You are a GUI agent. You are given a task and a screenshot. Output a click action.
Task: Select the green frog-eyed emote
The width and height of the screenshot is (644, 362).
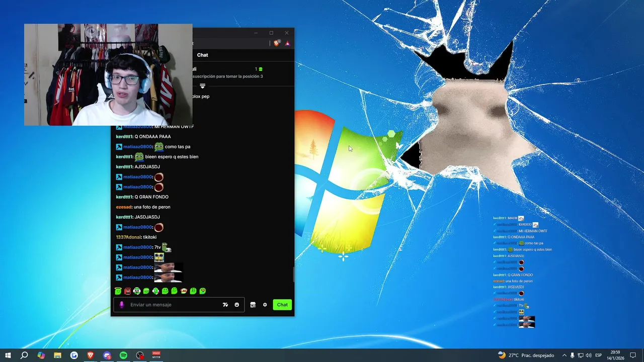174,291
